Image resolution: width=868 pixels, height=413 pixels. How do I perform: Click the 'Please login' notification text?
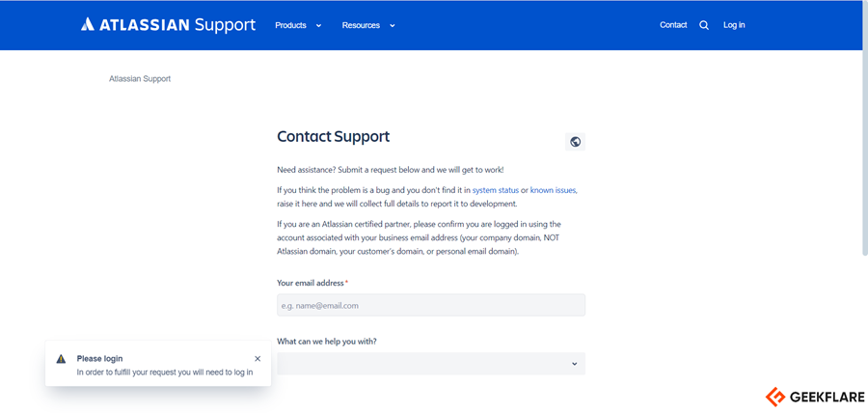tap(100, 359)
